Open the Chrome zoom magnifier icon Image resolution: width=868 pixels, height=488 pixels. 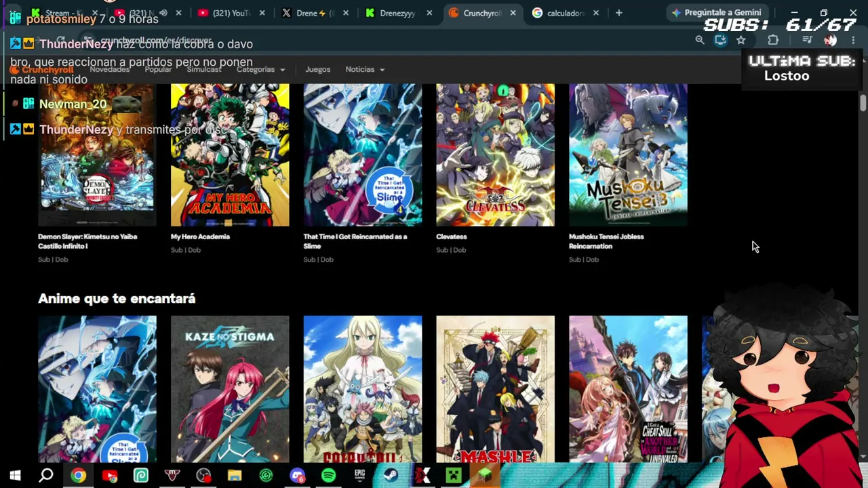(700, 41)
